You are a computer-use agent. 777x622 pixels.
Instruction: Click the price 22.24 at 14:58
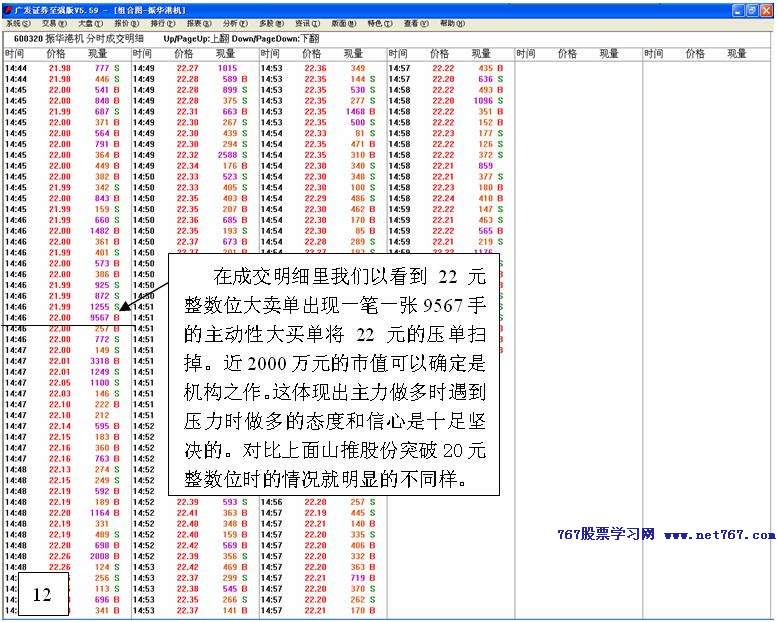(444, 198)
